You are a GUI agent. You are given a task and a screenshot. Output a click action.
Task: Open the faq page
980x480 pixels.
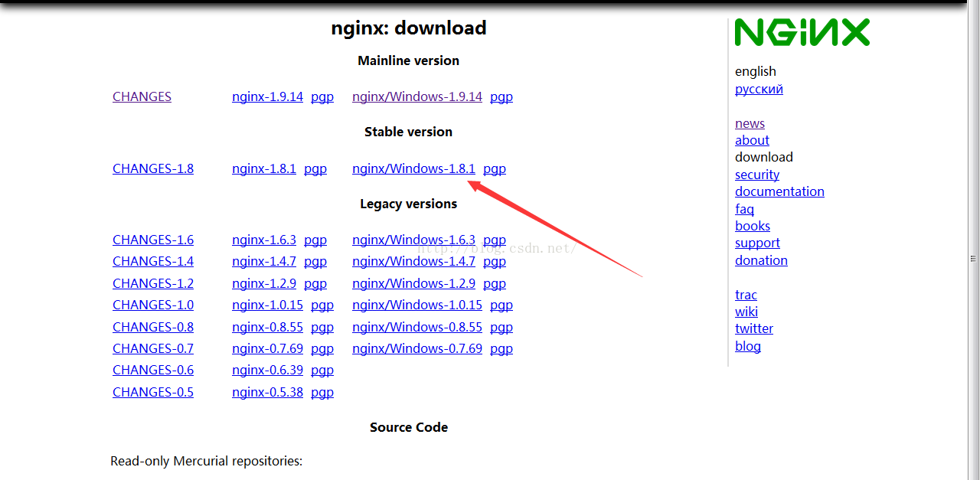744,209
